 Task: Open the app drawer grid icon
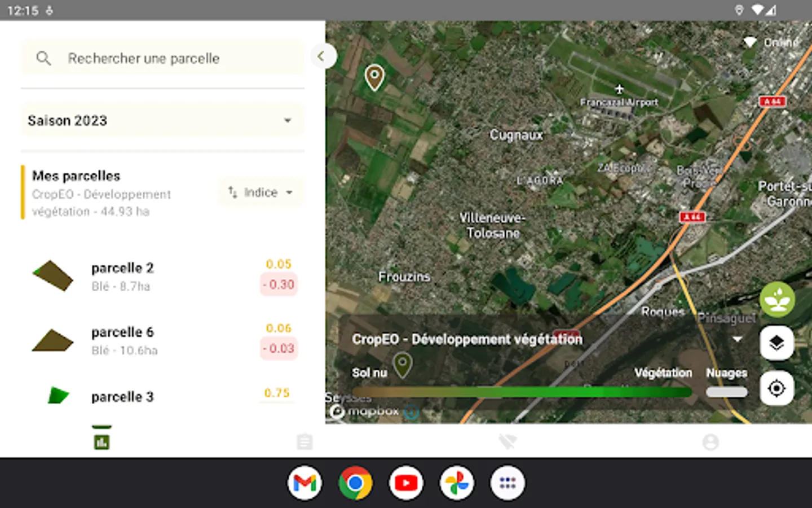(x=507, y=483)
